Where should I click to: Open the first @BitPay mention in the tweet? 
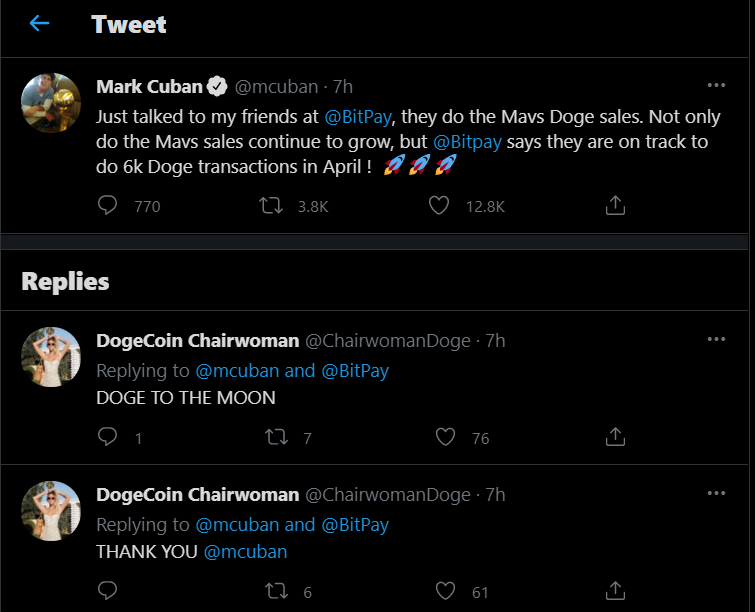[x=357, y=117]
